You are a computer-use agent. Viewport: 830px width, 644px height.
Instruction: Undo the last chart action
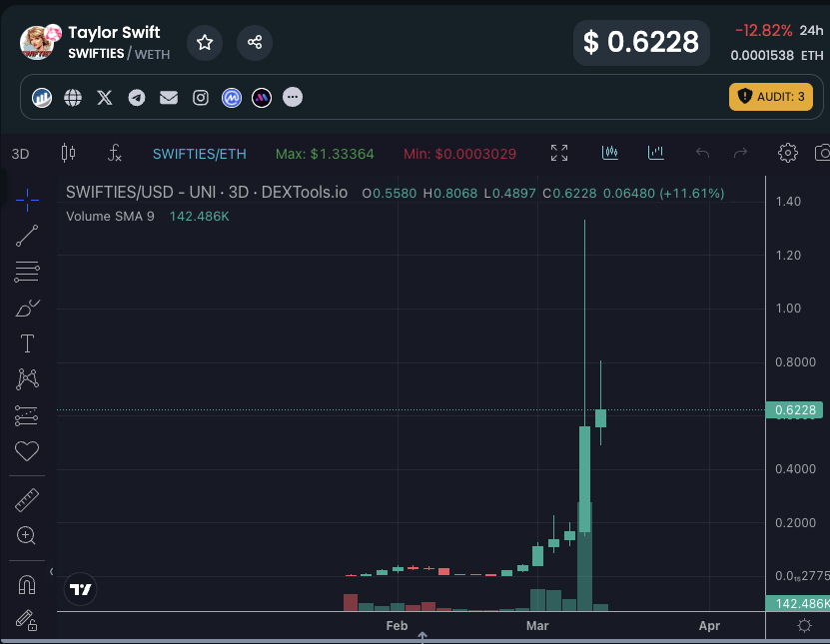tap(702, 153)
